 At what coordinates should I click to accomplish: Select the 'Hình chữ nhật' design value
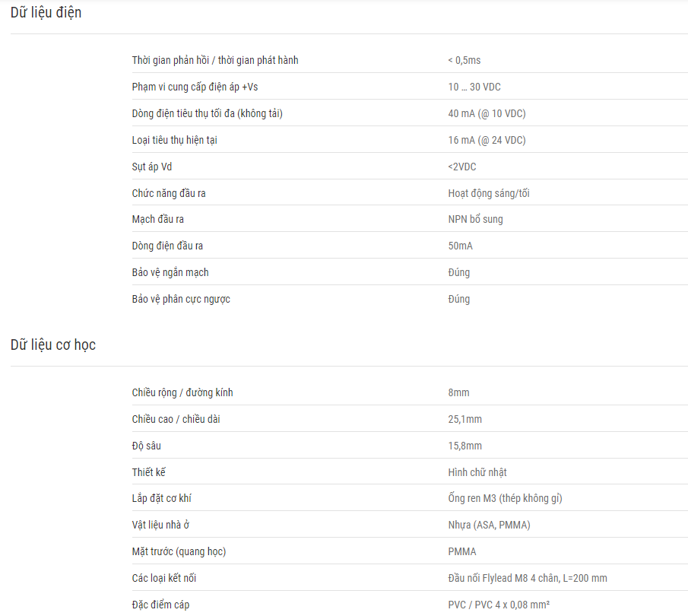(x=477, y=472)
